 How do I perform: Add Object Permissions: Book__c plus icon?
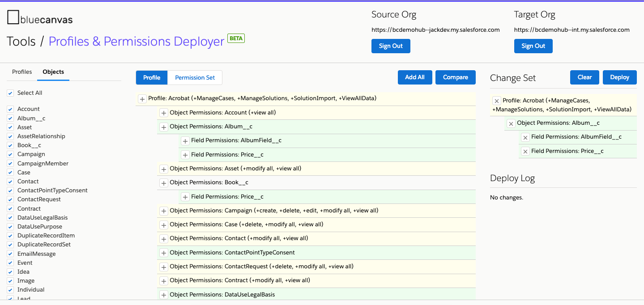163,183
